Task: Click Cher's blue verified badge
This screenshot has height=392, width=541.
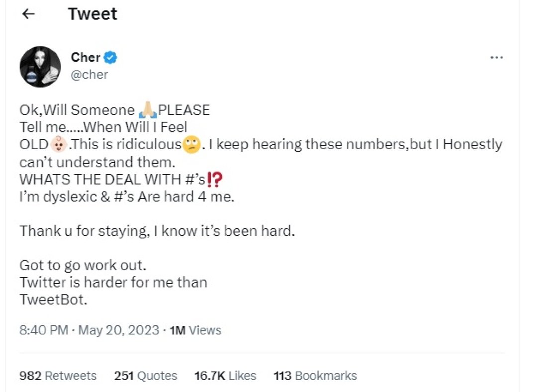Action: click(110, 58)
